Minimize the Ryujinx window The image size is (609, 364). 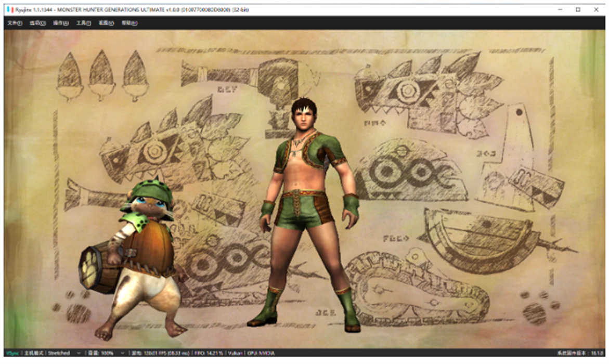[x=559, y=9]
